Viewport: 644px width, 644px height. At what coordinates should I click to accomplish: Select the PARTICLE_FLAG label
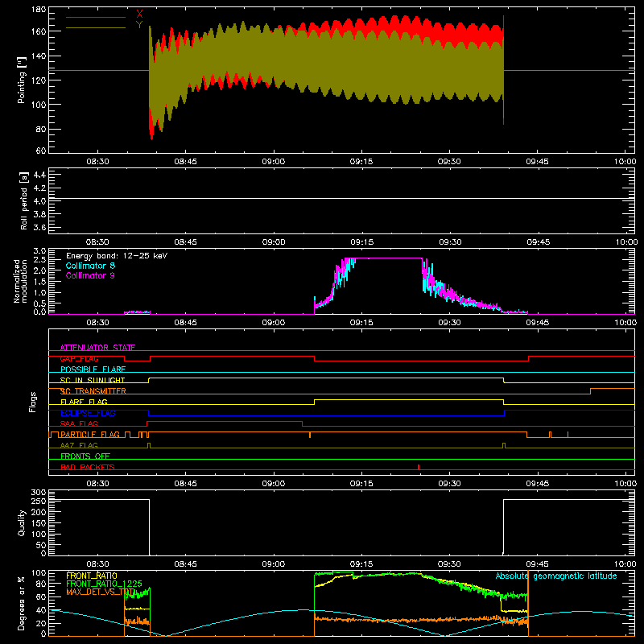(90, 434)
